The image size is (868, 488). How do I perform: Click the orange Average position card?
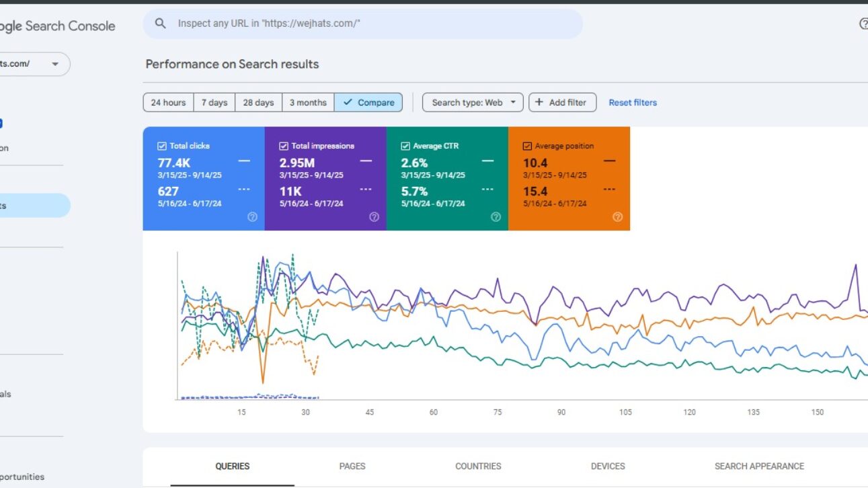pos(569,178)
